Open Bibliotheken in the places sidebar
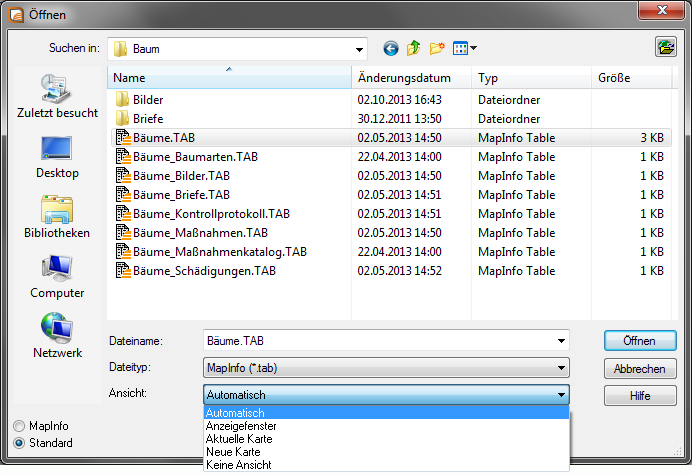Screen dimensions: 692x475 point(57,217)
